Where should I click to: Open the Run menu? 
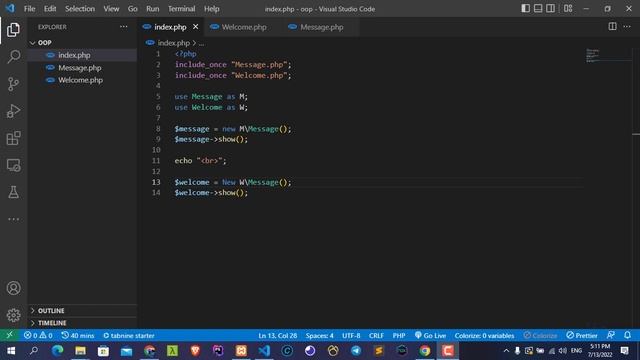tap(153, 9)
